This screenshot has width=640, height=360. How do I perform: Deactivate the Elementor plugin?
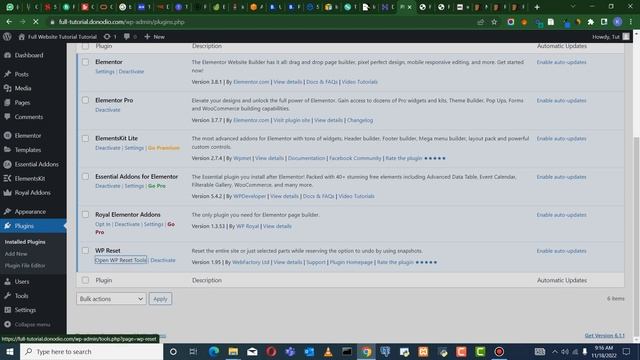coord(131,72)
